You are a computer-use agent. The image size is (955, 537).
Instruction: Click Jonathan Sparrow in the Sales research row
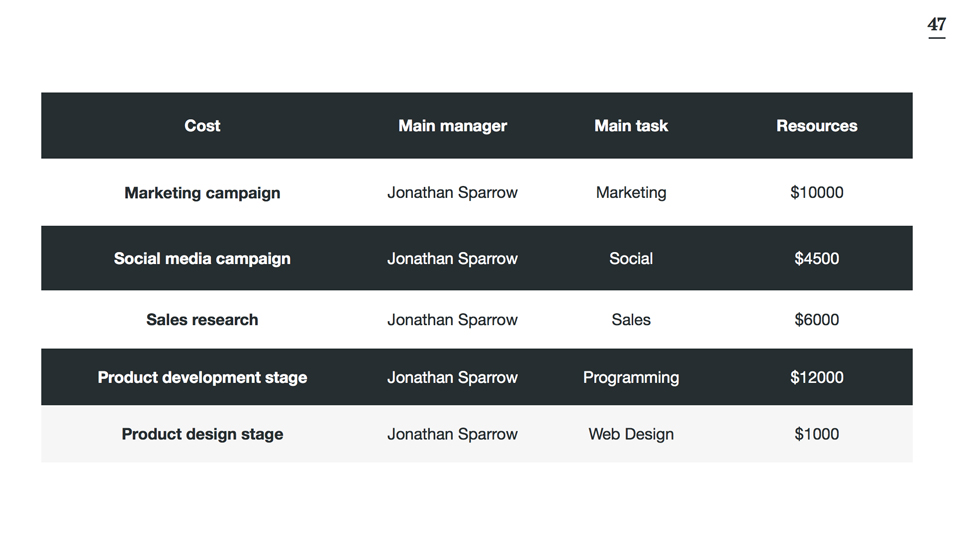452,320
